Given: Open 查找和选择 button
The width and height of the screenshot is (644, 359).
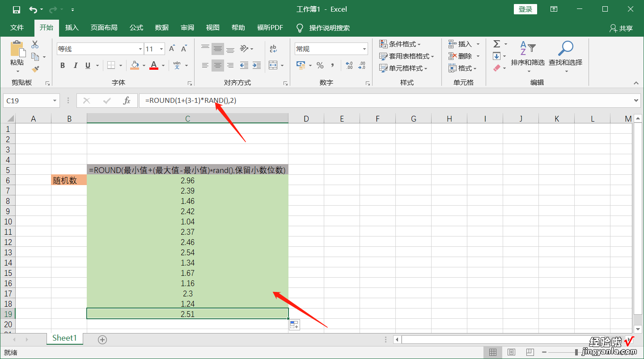Looking at the screenshot, I should (x=565, y=57).
